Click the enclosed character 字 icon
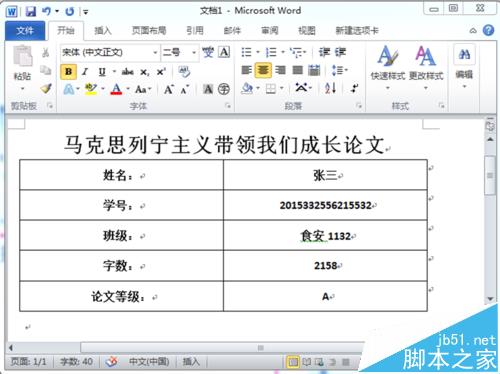The height and width of the screenshot is (374, 500). coord(224,89)
